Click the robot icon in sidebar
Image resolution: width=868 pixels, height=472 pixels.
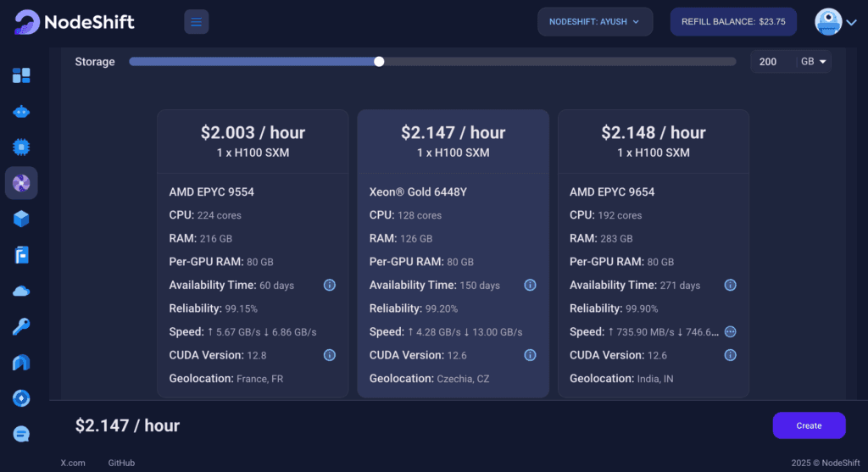tap(21, 112)
